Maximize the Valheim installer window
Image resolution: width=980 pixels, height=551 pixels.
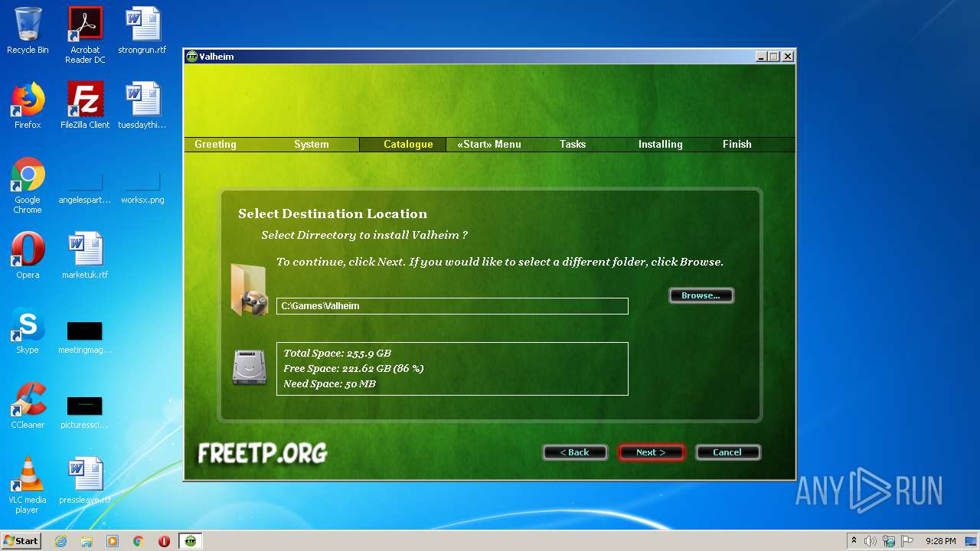[773, 57]
